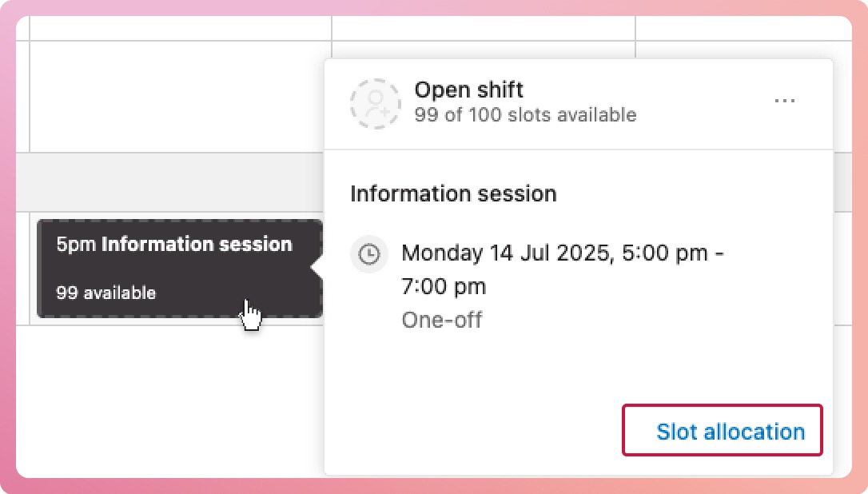868x494 pixels.
Task: Click the clock icon beside the shift date
Action: click(x=369, y=254)
